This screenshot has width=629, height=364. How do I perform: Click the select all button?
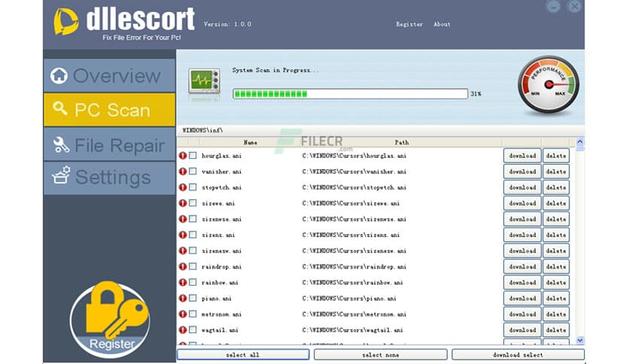243,355
